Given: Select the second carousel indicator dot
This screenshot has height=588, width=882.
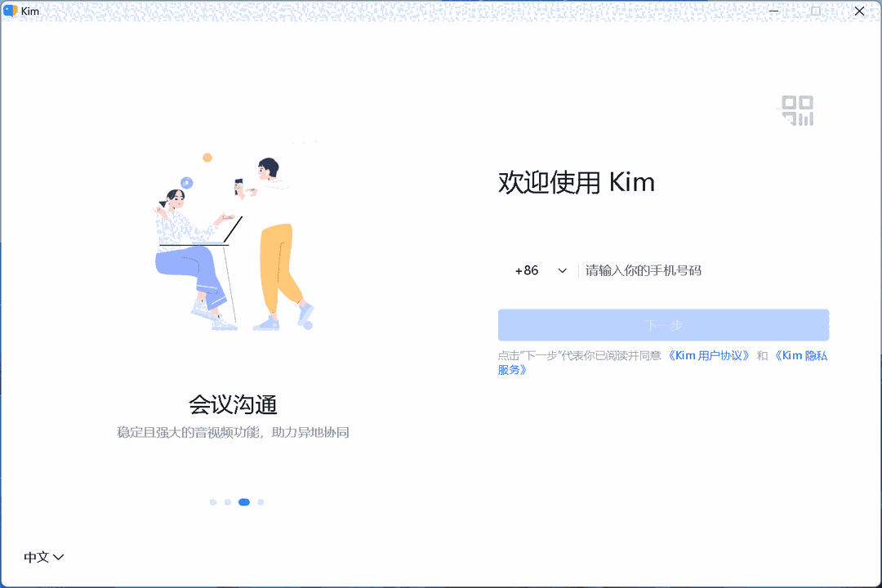Looking at the screenshot, I should [229, 501].
